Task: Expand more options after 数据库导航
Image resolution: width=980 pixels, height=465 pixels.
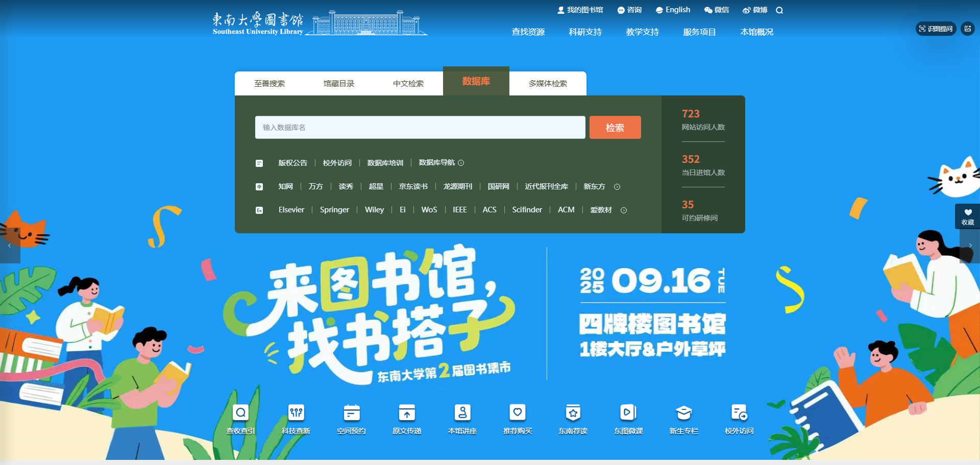Action: (x=461, y=163)
